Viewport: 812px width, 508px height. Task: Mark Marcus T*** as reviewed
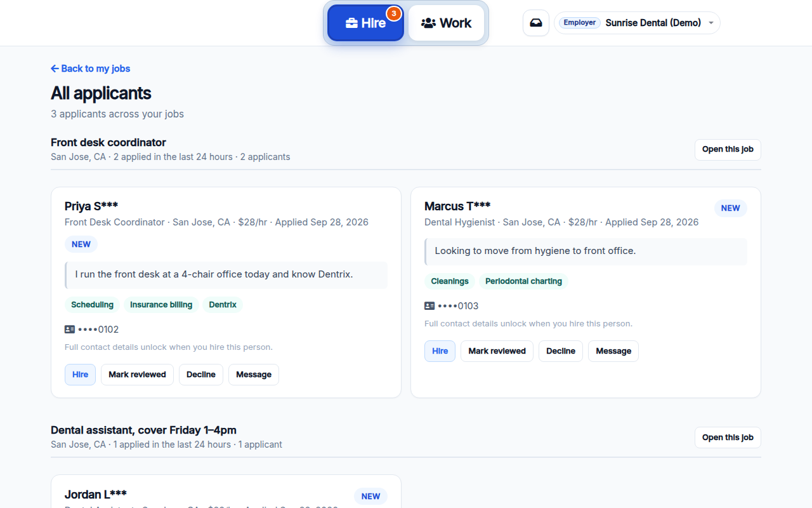pyautogui.click(x=497, y=351)
